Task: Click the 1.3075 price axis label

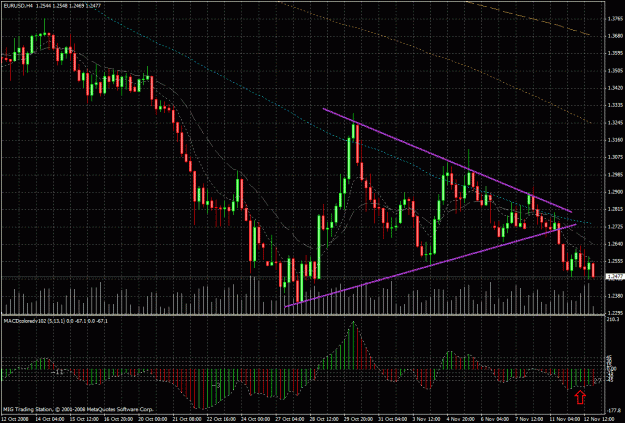Action: pyautogui.click(x=613, y=157)
